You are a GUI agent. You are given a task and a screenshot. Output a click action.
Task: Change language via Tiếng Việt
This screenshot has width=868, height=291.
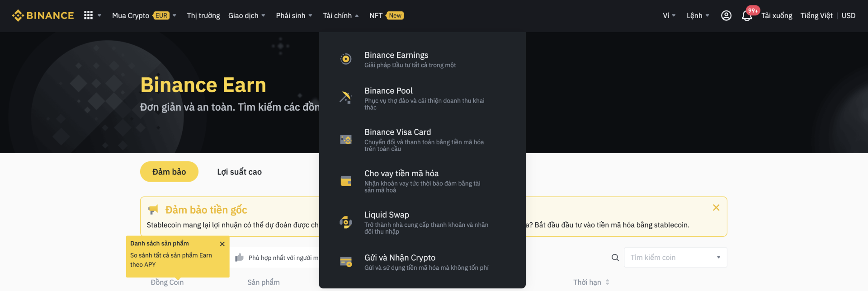tap(816, 15)
